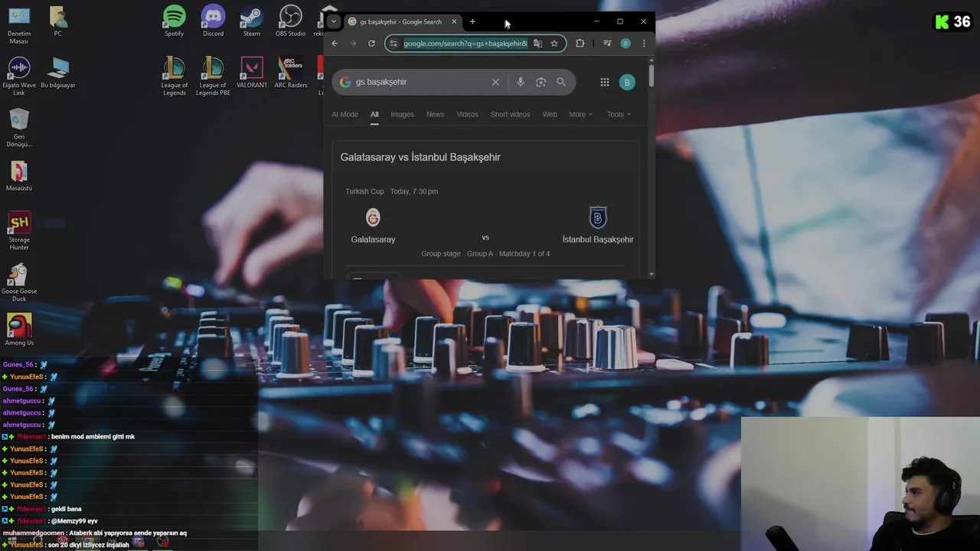Click the Group stage · Group A text

[x=485, y=253]
